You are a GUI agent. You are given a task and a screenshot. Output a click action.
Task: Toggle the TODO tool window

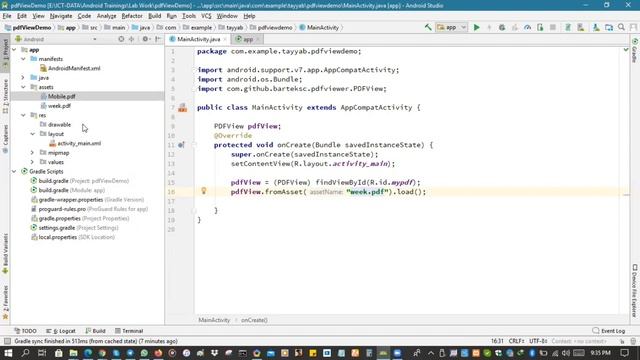25,331
